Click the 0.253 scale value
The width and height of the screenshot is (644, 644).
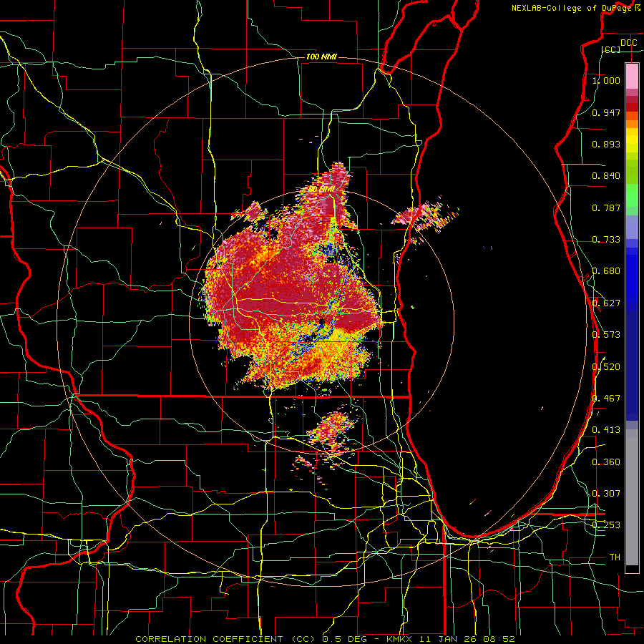tap(606, 525)
